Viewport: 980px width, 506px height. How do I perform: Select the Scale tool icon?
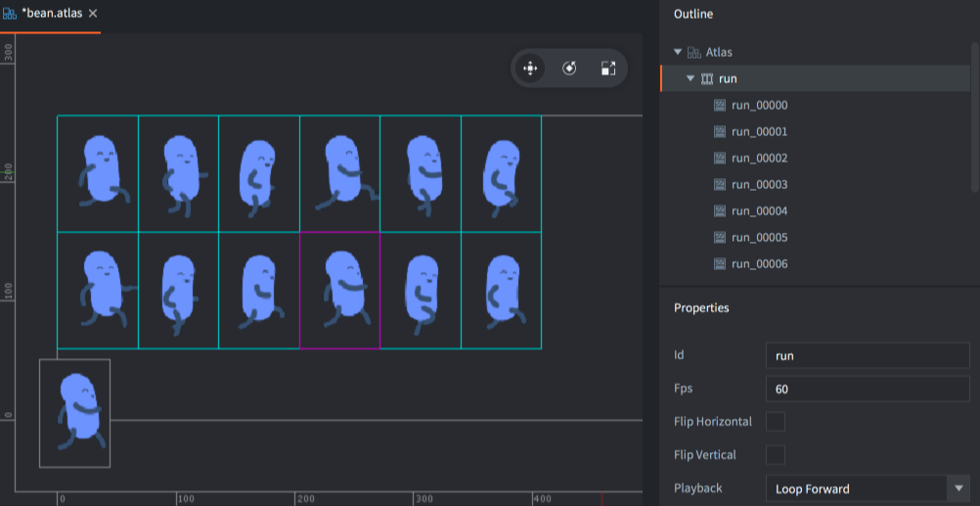click(x=608, y=69)
